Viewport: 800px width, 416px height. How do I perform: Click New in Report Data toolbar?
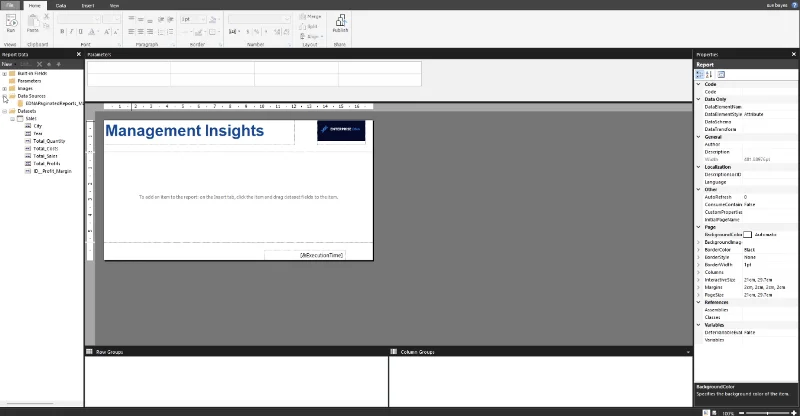point(7,64)
